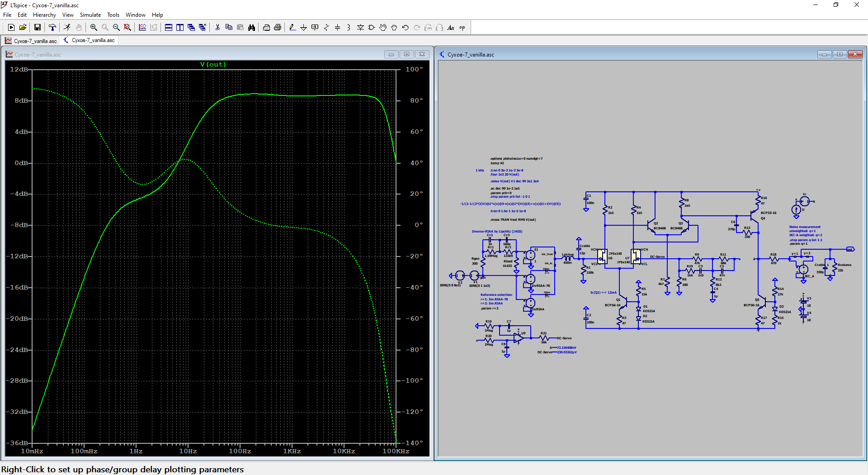
Task: Switch to the schematic document tab
Action: point(90,40)
